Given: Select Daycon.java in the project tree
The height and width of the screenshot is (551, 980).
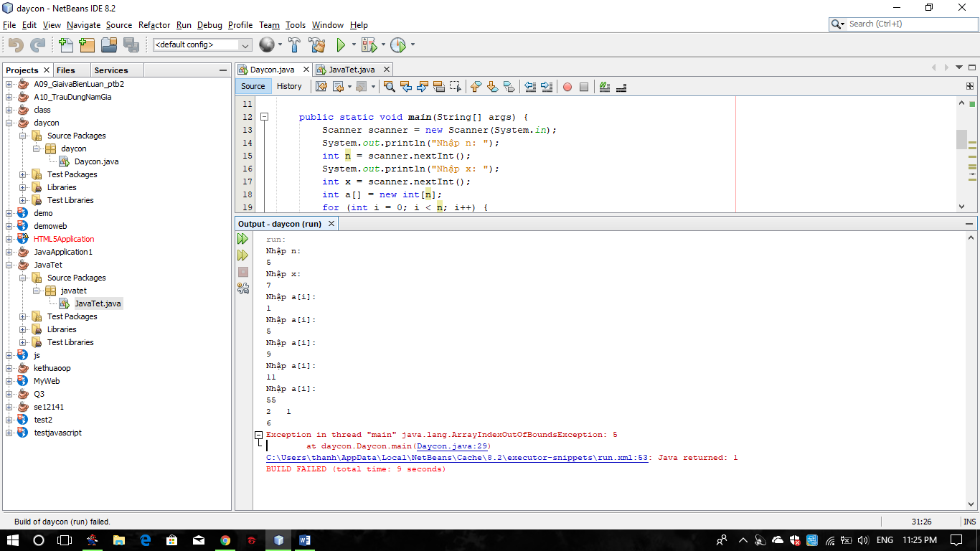Looking at the screenshot, I should click(96, 161).
